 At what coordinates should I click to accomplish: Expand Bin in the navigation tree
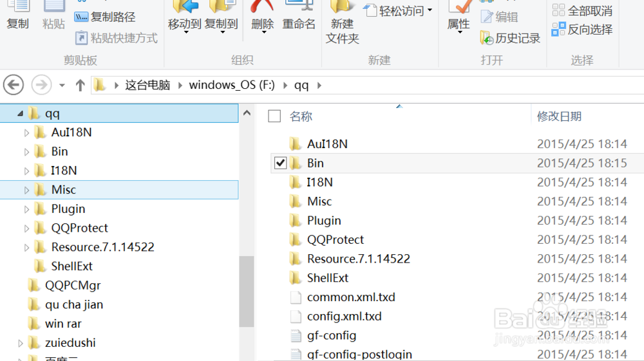26,153
